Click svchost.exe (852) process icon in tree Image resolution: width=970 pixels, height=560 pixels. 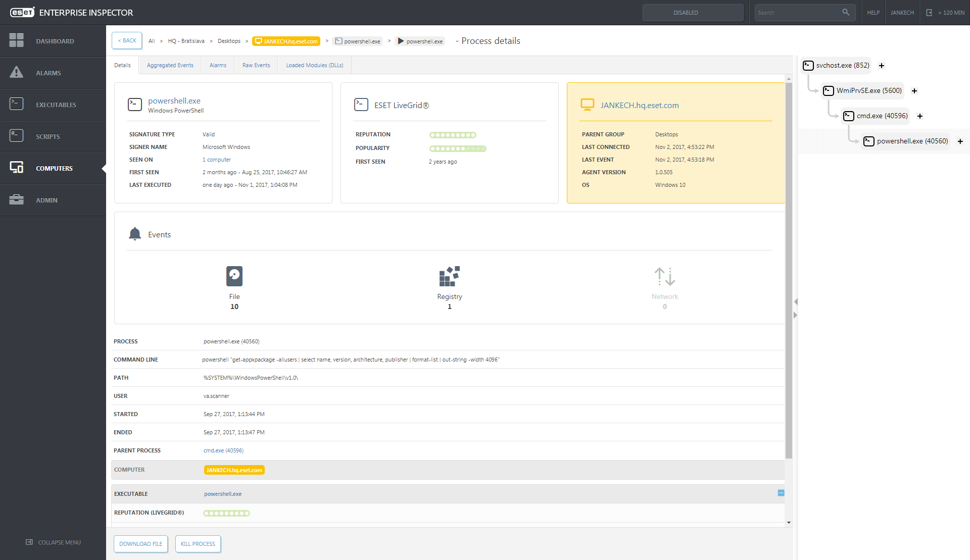point(808,65)
